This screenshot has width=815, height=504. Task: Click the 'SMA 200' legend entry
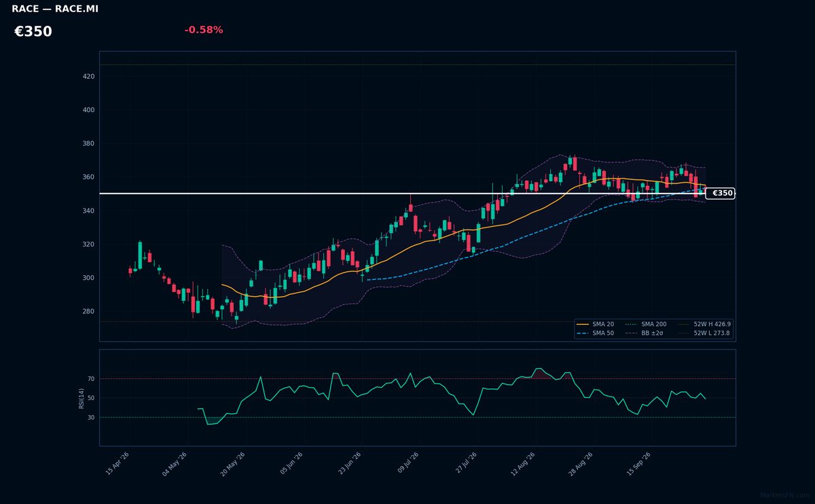[x=646, y=325]
